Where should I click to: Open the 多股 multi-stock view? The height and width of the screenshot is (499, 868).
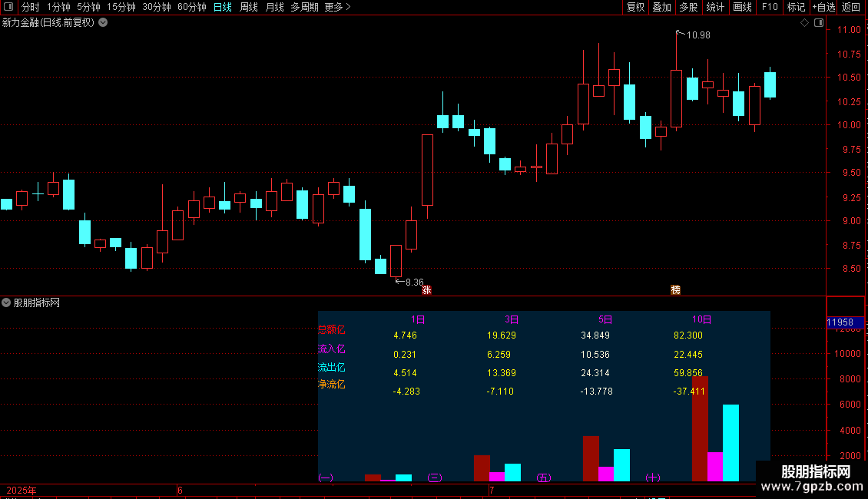point(688,7)
